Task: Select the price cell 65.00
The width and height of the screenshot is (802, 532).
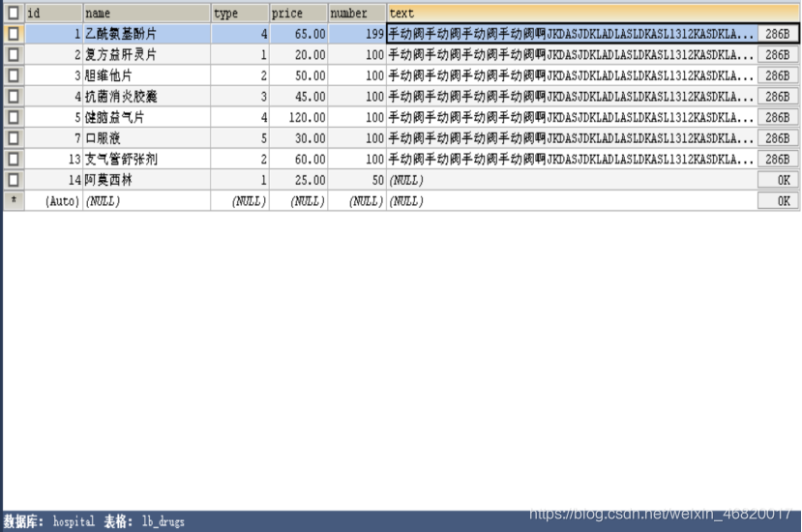Action: point(298,34)
